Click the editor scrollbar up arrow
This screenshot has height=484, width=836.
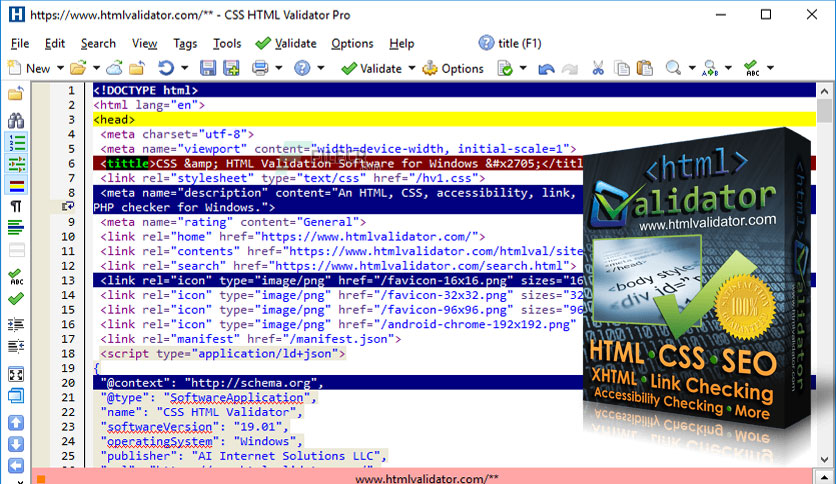(824, 91)
